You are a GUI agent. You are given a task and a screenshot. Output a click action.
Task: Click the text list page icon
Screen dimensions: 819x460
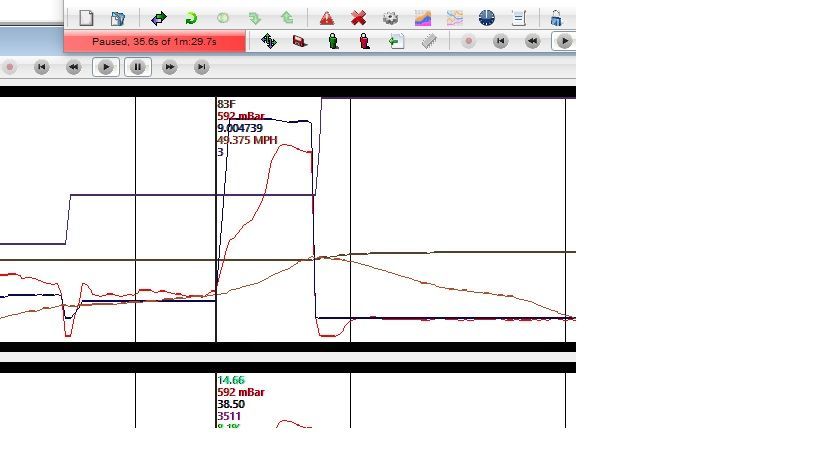pyautogui.click(x=518, y=18)
